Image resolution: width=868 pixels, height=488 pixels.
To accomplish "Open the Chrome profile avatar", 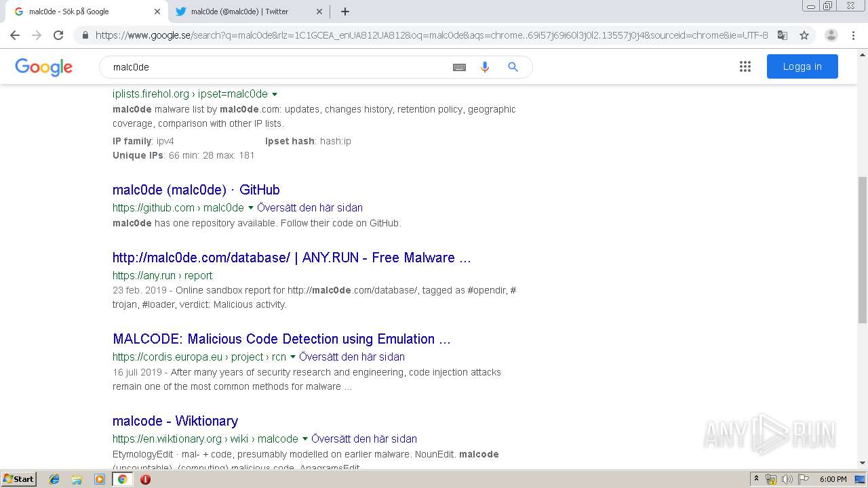I will pyautogui.click(x=831, y=35).
